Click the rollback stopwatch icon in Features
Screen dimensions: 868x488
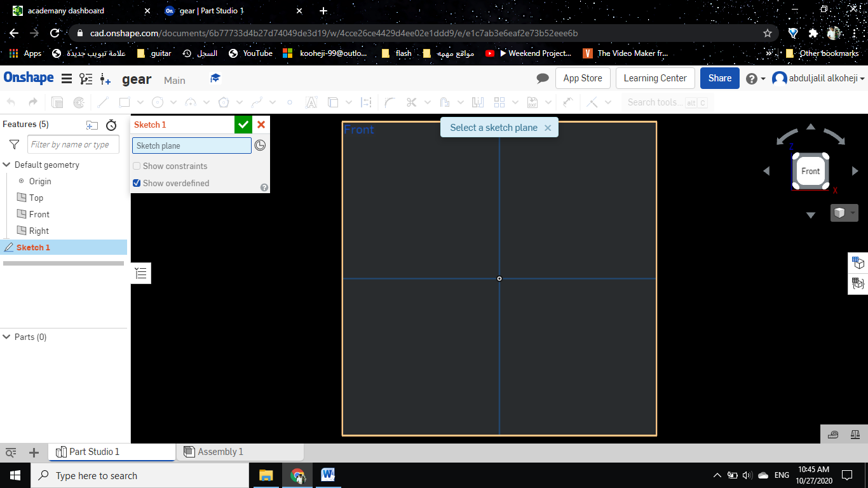pos(111,125)
